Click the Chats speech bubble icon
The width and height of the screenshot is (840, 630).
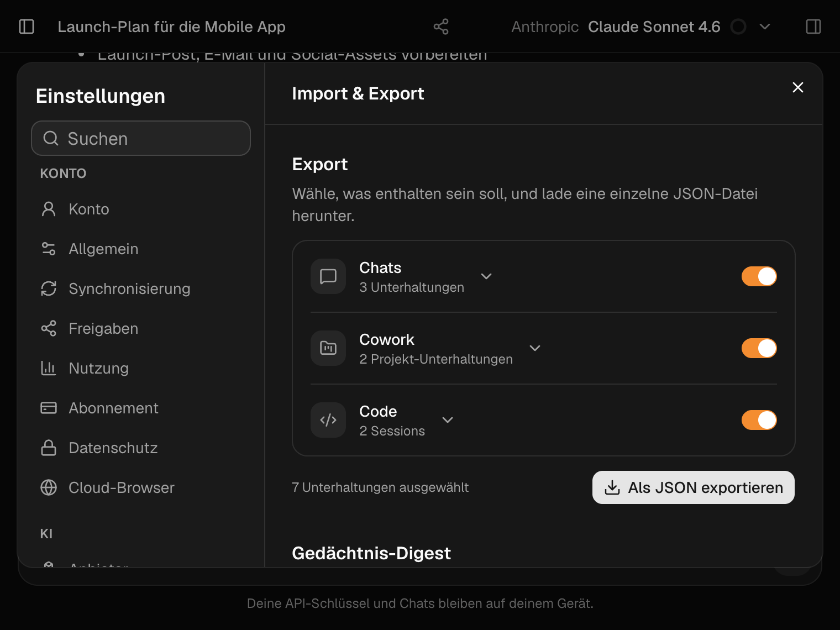(x=328, y=276)
